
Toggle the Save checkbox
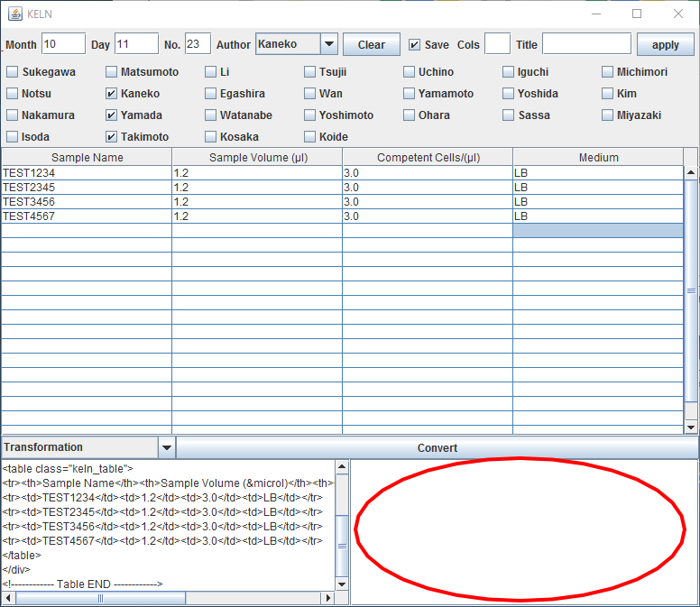click(x=414, y=44)
